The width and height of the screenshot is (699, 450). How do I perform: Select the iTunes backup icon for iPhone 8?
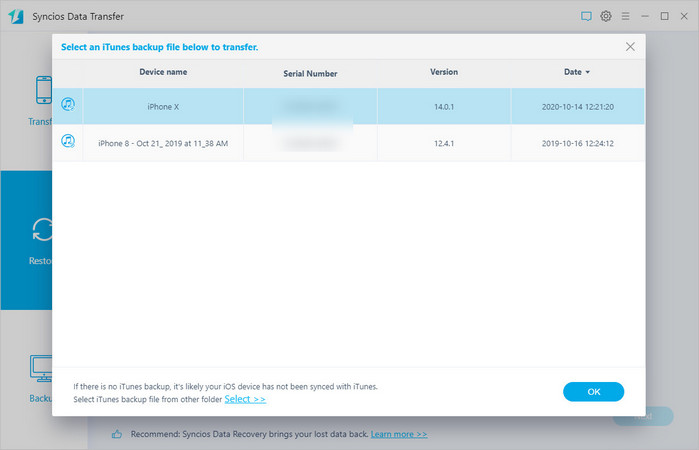(x=68, y=141)
